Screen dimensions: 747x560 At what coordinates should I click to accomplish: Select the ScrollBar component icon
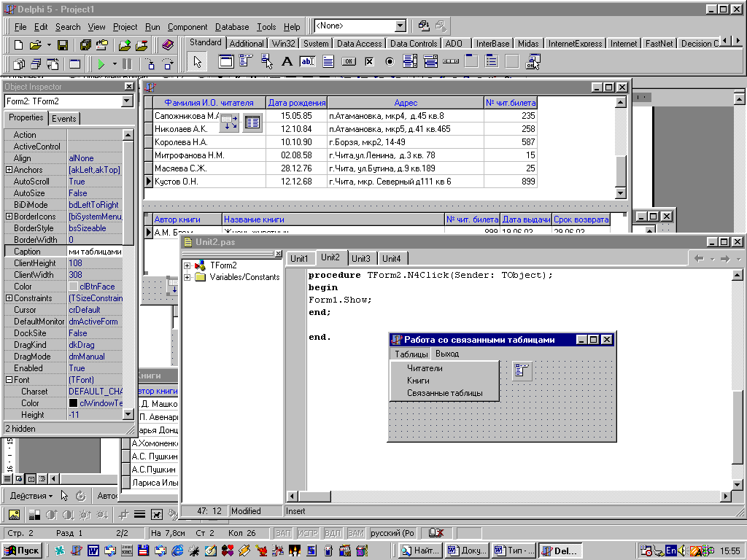tap(451, 61)
